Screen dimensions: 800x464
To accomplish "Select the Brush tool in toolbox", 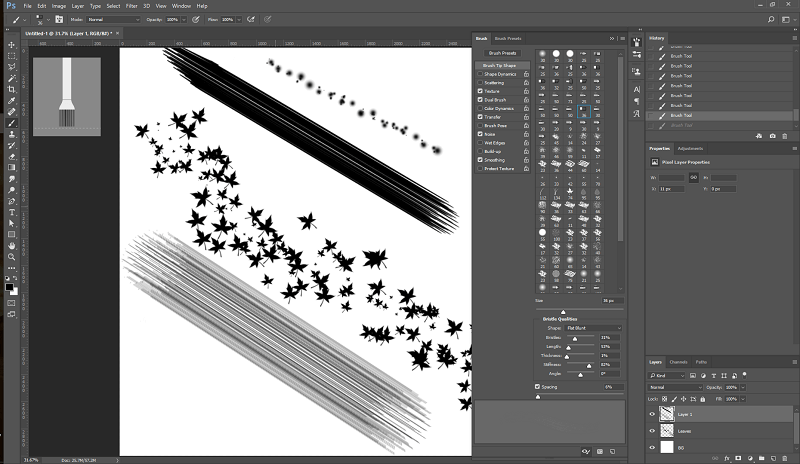I will pos(11,123).
